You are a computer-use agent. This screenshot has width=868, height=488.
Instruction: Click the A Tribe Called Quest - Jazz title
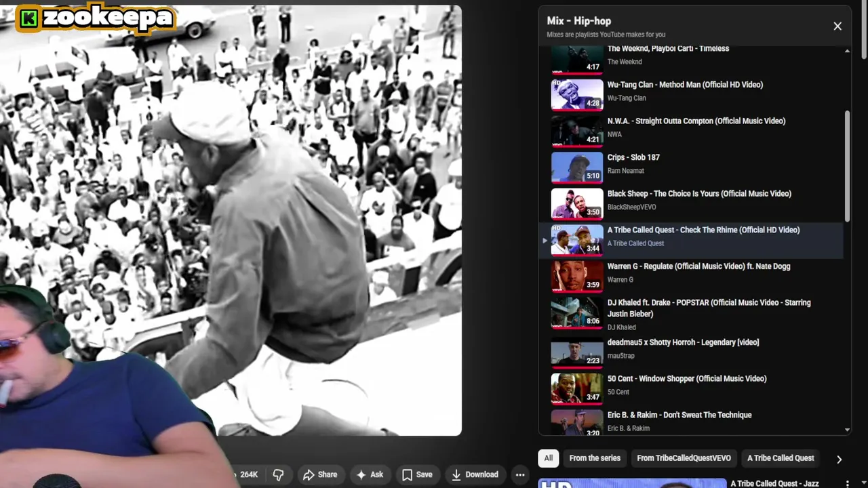[774, 483]
